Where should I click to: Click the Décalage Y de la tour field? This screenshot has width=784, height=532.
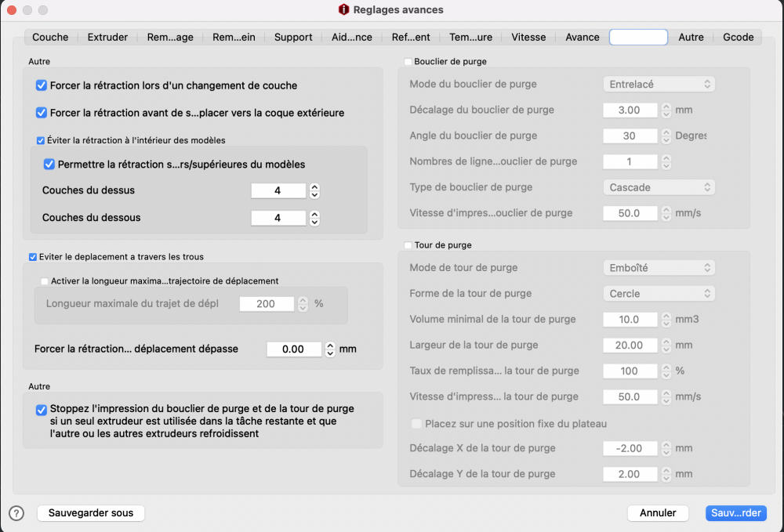point(630,474)
